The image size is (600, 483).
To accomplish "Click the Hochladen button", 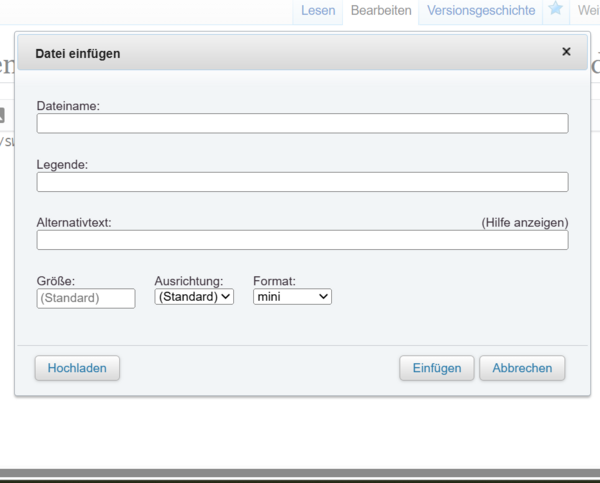I will pyautogui.click(x=77, y=368).
